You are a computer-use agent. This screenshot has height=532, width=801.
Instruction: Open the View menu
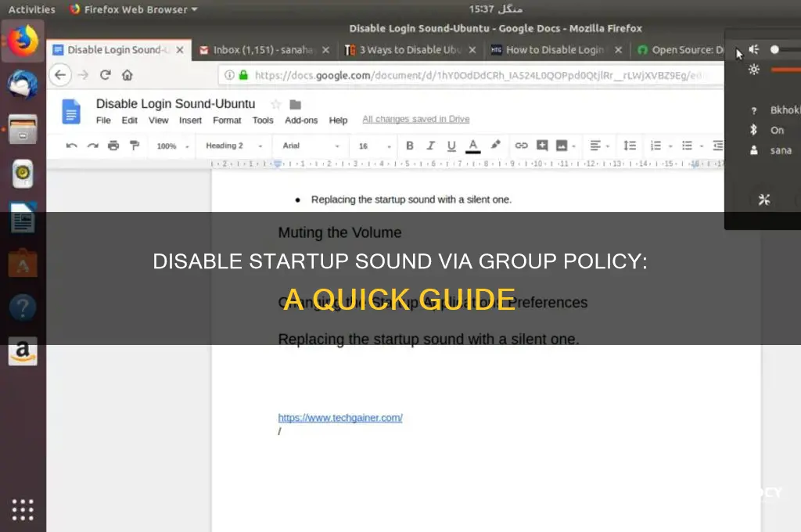pyautogui.click(x=158, y=120)
